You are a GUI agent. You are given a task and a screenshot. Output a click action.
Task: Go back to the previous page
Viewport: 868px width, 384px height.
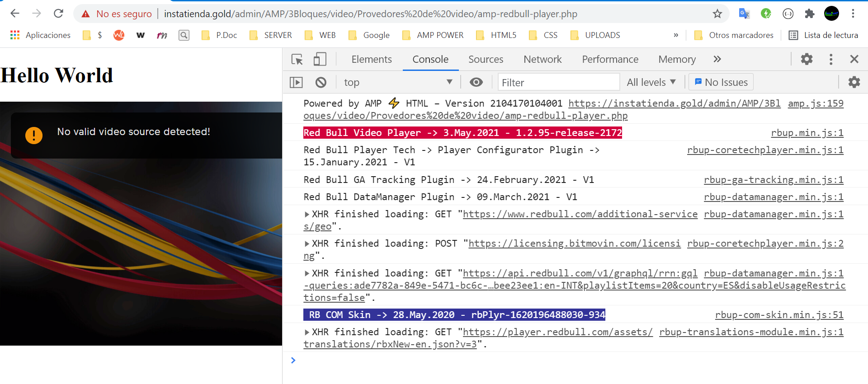15,14
